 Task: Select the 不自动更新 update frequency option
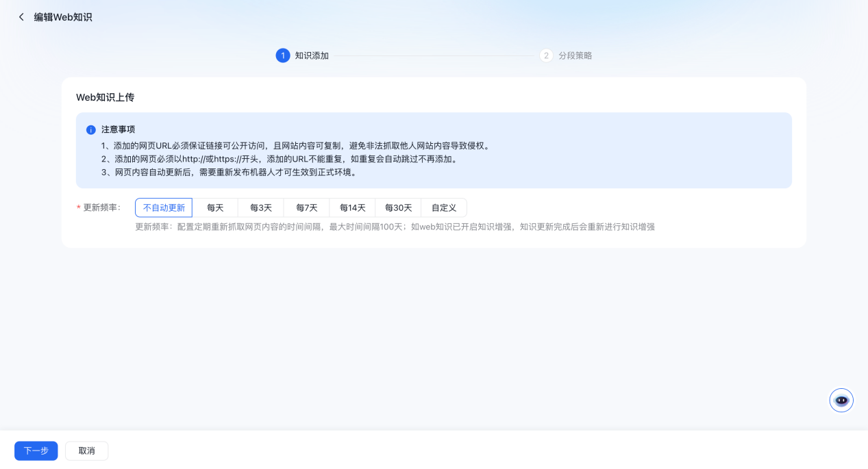coord(164,207)
